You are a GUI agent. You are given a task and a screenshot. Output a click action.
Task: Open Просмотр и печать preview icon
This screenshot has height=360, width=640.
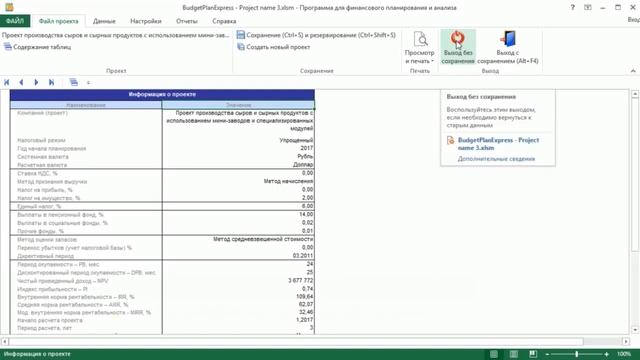tap(420, 39)
